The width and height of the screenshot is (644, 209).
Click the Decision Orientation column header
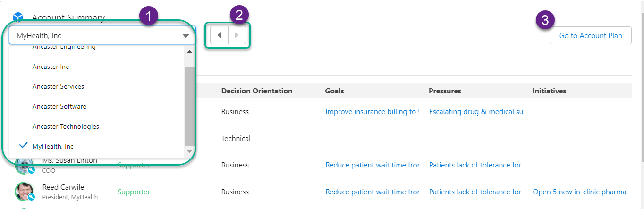click(x=256, y=91)
